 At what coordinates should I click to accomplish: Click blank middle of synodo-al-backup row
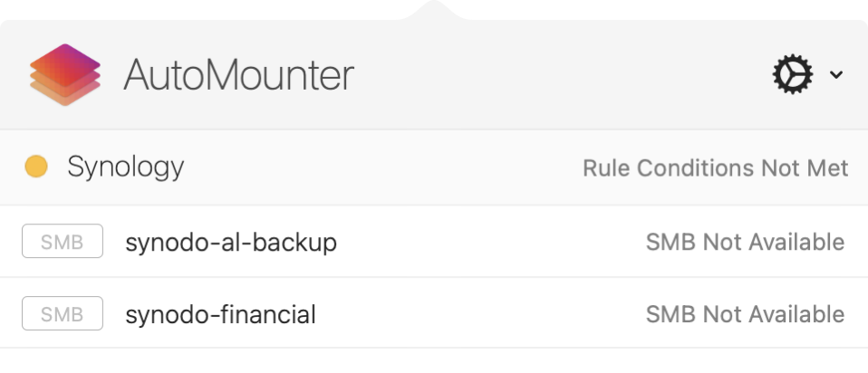tap(489, 242)
